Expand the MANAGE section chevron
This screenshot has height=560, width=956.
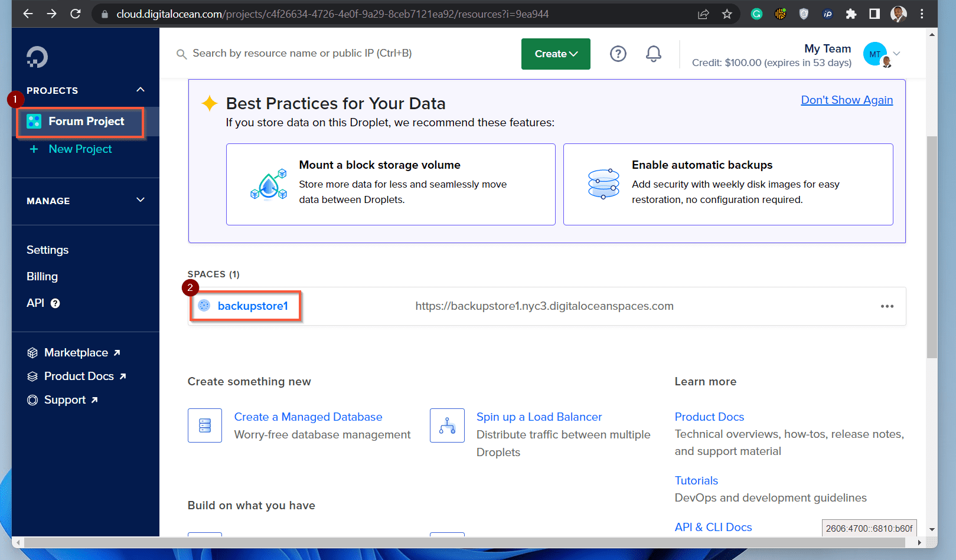141,200
